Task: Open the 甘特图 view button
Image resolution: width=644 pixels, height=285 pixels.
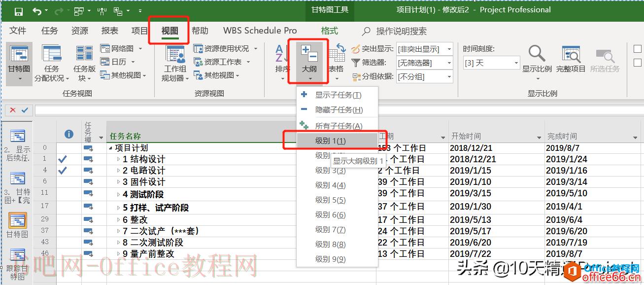Action: click(x=19, y=64)
